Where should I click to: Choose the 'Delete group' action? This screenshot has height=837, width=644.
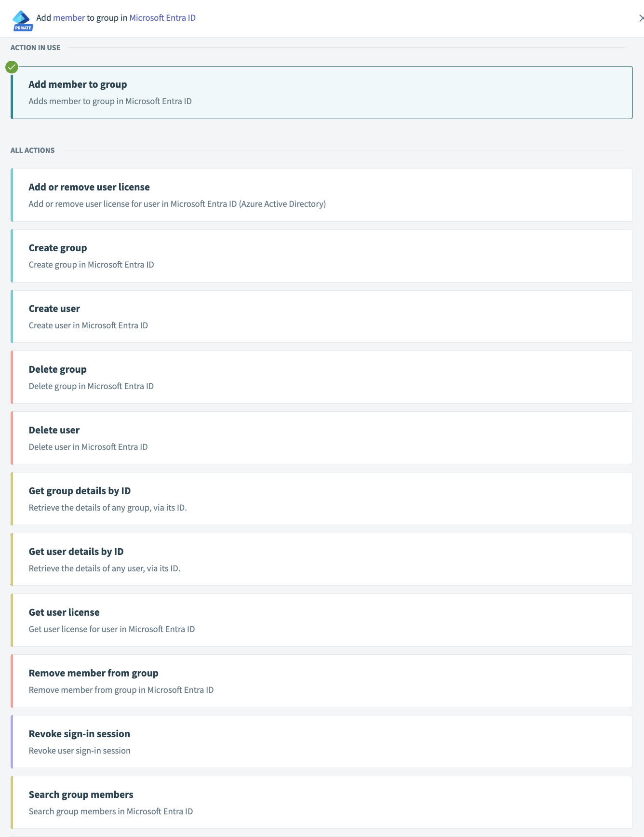(322, 378)
